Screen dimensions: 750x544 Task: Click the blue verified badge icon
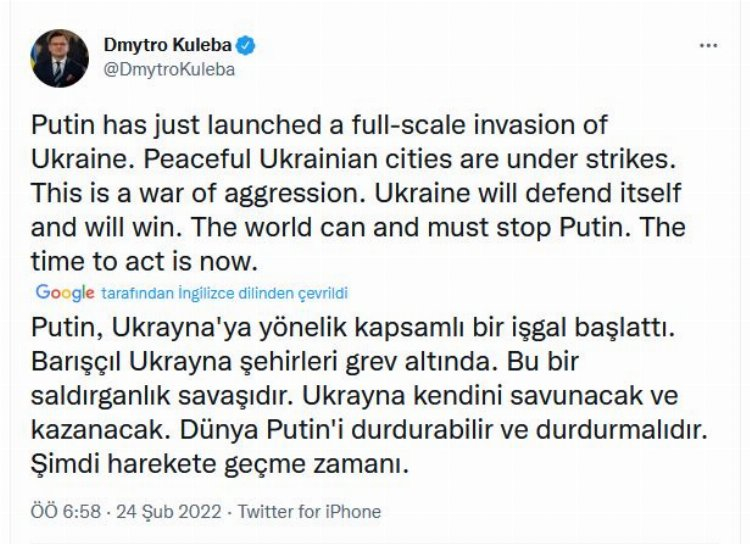tap(246, 45)
